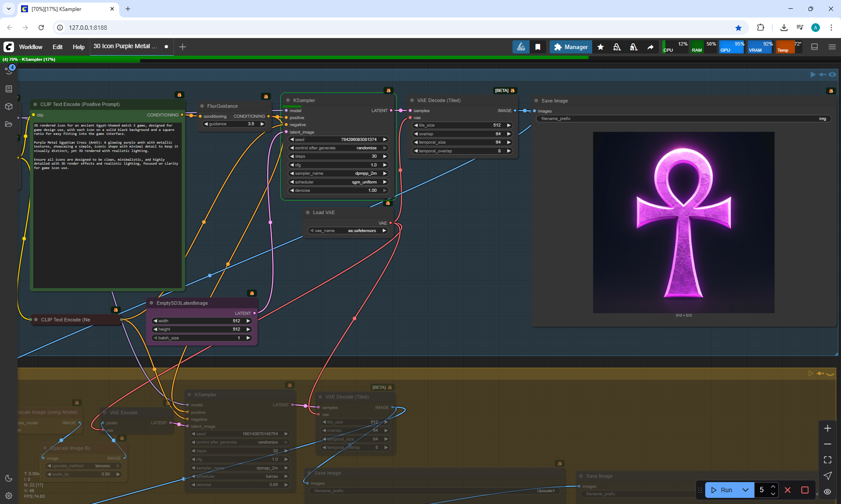The image size is (841, 504).
Task: Open the Run button dropdown arrow
Action: (x=745, y=490)
